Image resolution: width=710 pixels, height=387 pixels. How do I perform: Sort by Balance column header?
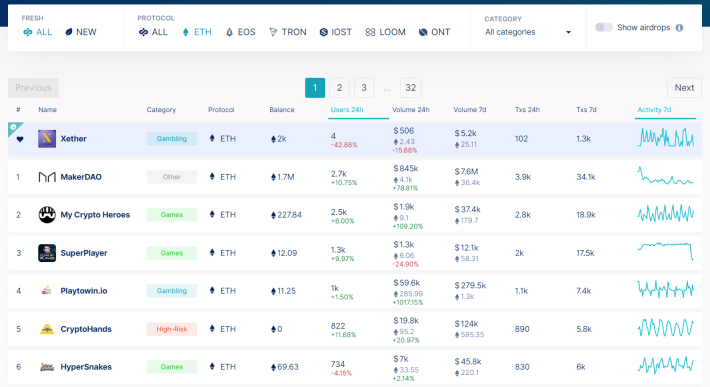point(282,110)
